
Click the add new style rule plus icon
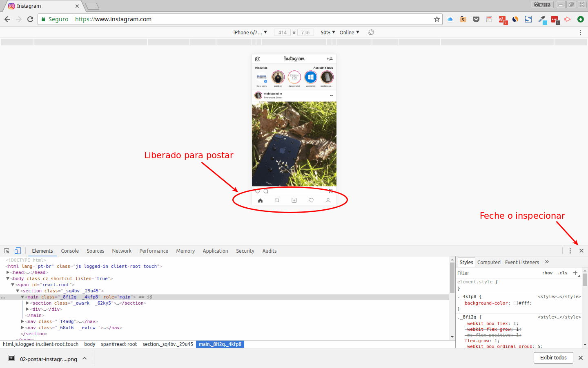pos(575,273)
